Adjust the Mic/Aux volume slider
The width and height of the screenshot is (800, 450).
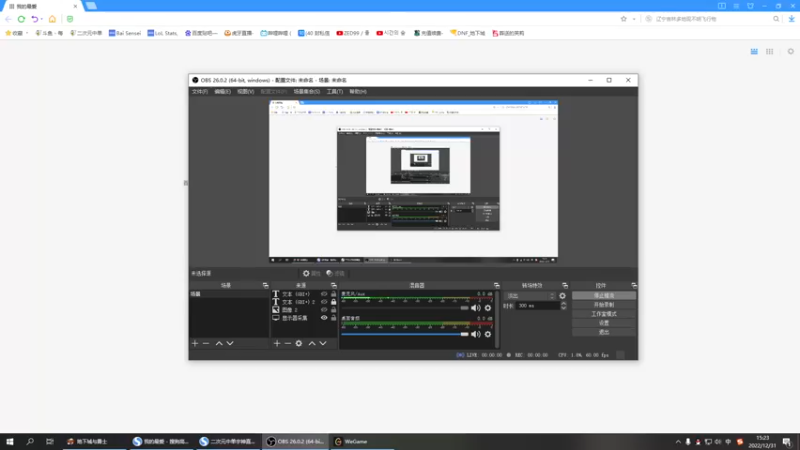pyautogui.click(x=405, y=308)
